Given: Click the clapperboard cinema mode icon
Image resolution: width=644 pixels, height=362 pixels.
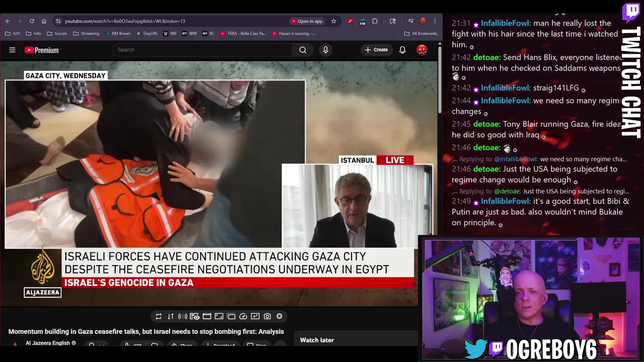Looking at the screenshot, I should coord(207,316).
